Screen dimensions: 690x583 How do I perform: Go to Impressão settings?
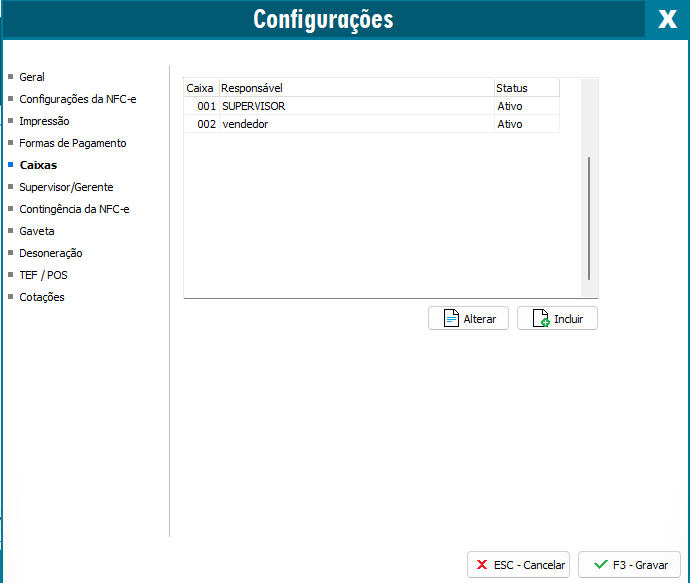click(44, 121)
